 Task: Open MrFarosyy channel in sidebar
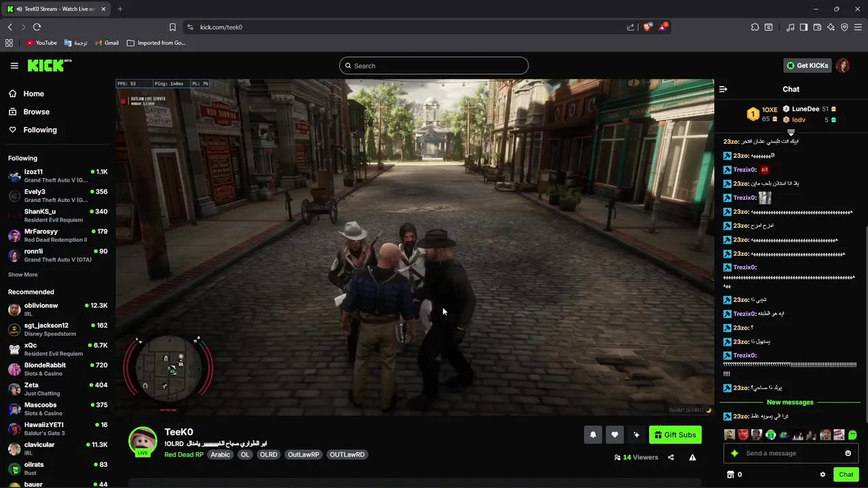(x=58, y=235)
